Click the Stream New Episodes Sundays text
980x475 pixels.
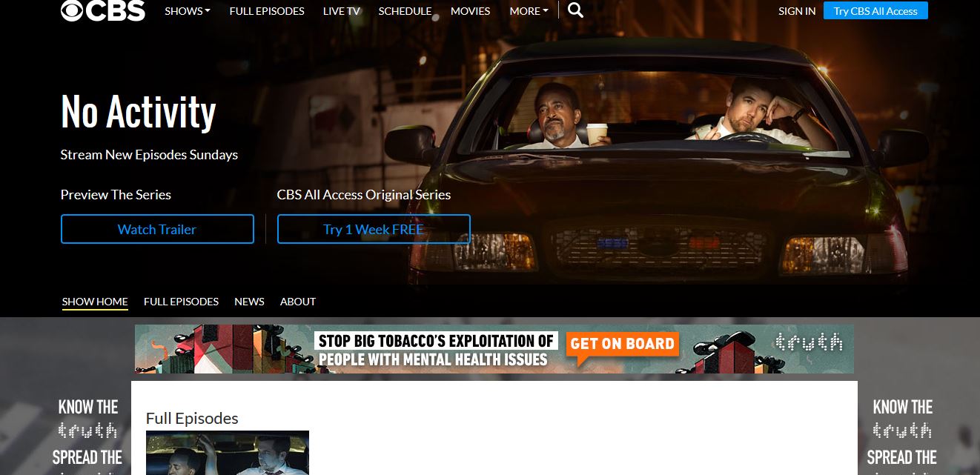click(x=149, y=155)
